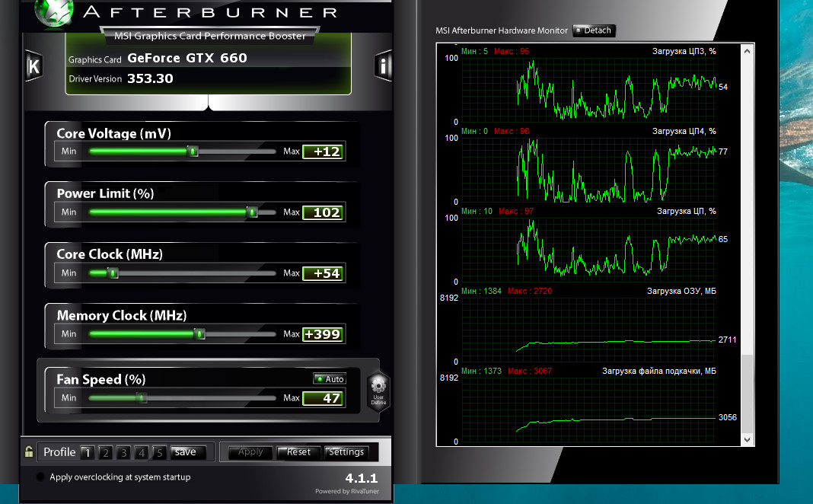Click the Hardware Monitor scrollbar thumb
The width and height of the screenshot is (813, 504).
tap(747, 394)
